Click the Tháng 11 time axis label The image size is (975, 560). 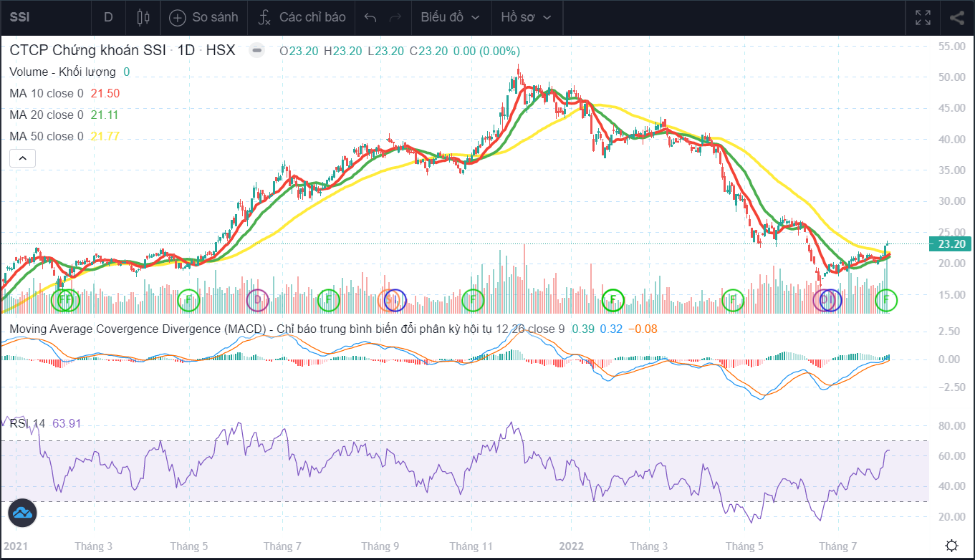pos(472,546)
